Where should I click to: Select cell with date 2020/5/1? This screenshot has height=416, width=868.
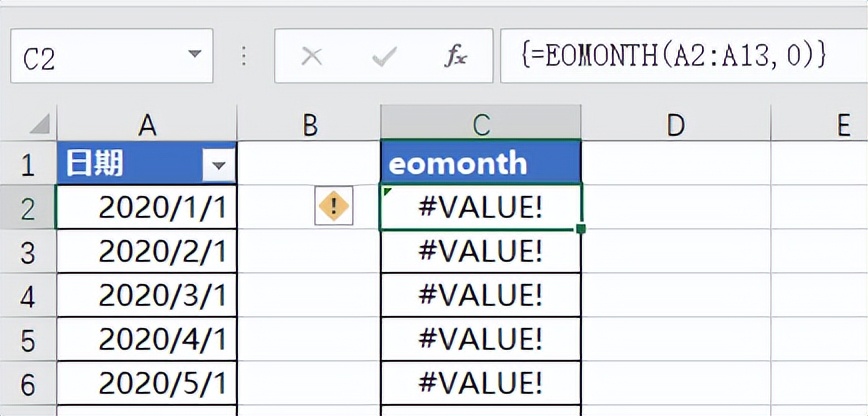click(x=147, y=382)
